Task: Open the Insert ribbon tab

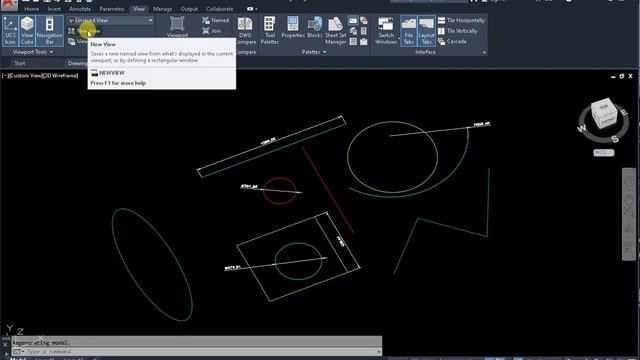Action: point(54,9)
